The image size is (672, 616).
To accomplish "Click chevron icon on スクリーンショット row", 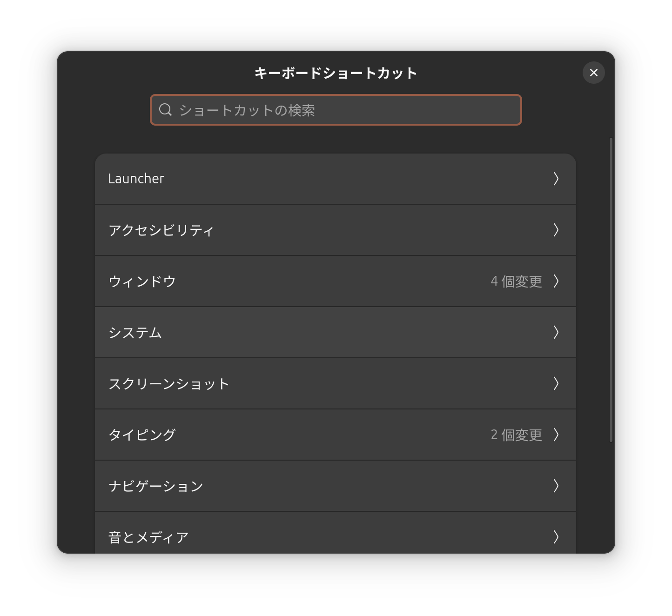I will click(x=556, y=383).
